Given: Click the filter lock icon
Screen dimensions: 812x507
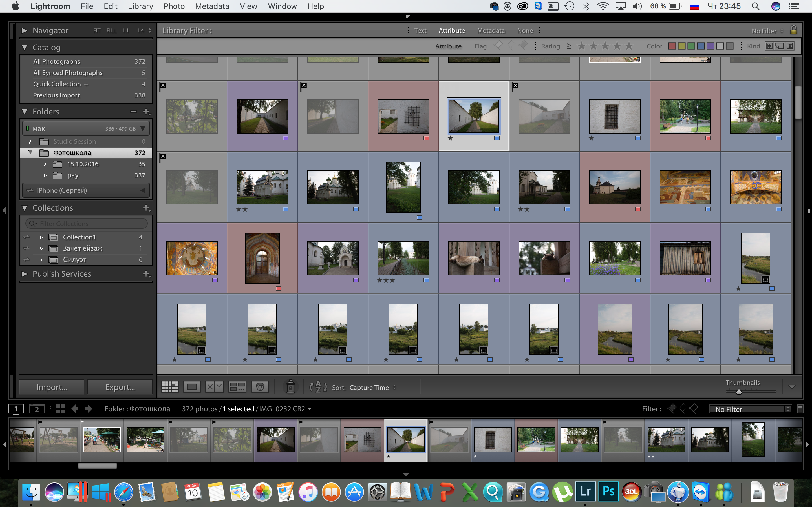Looking at the screenshot, I should (793, 30).
